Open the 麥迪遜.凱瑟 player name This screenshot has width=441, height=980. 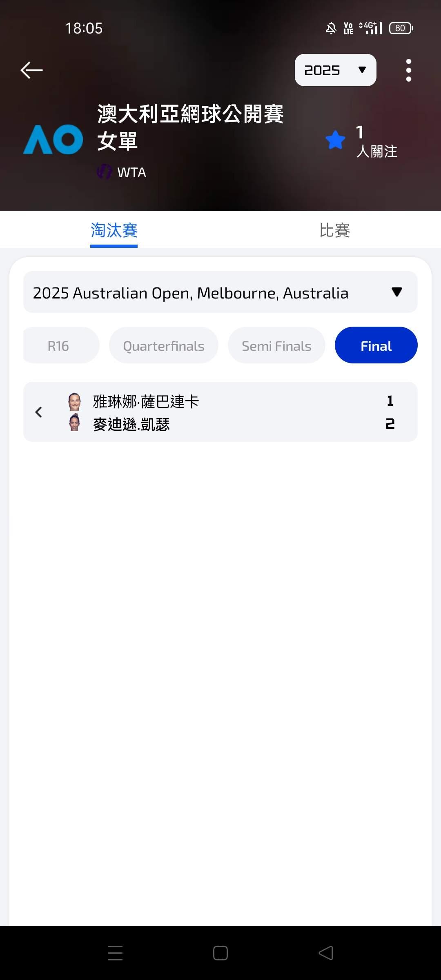coord(131,425)
